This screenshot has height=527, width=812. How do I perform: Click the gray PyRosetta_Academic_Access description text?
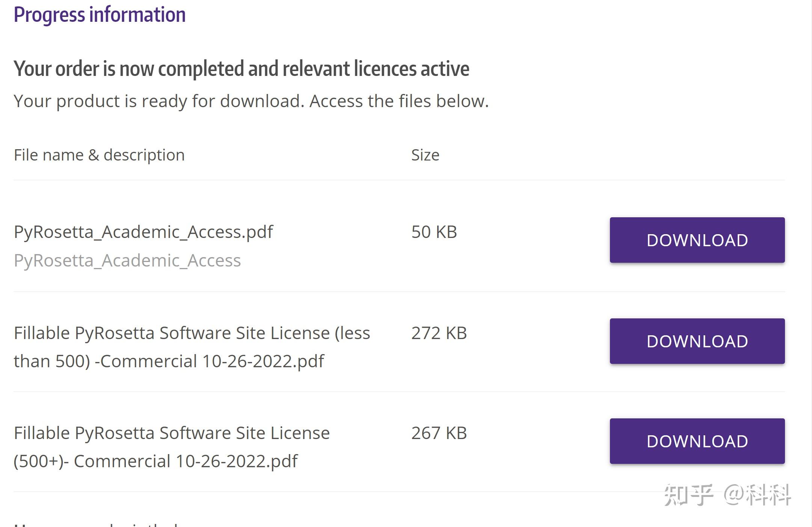pyautogui.click(x=127, y=260)
